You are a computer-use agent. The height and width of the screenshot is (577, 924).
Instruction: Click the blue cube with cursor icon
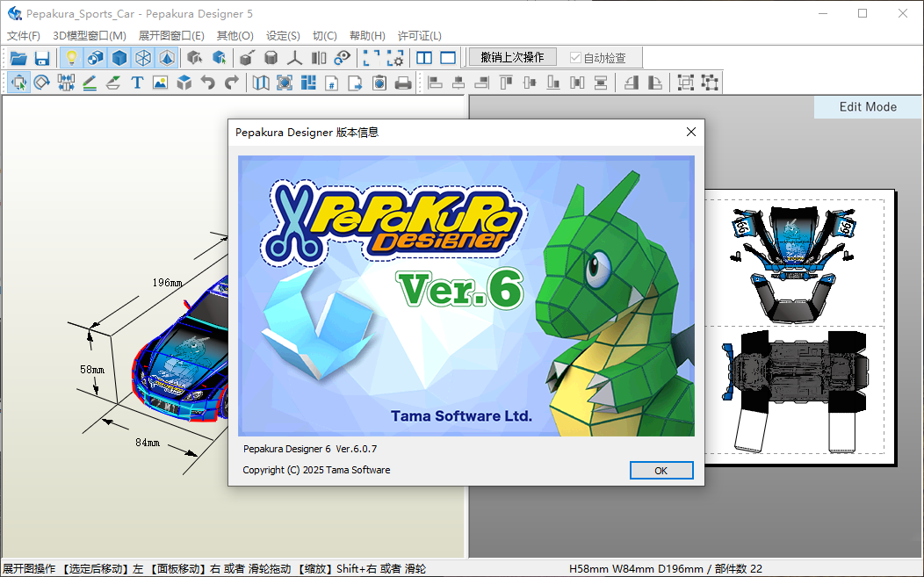[219, 58]
